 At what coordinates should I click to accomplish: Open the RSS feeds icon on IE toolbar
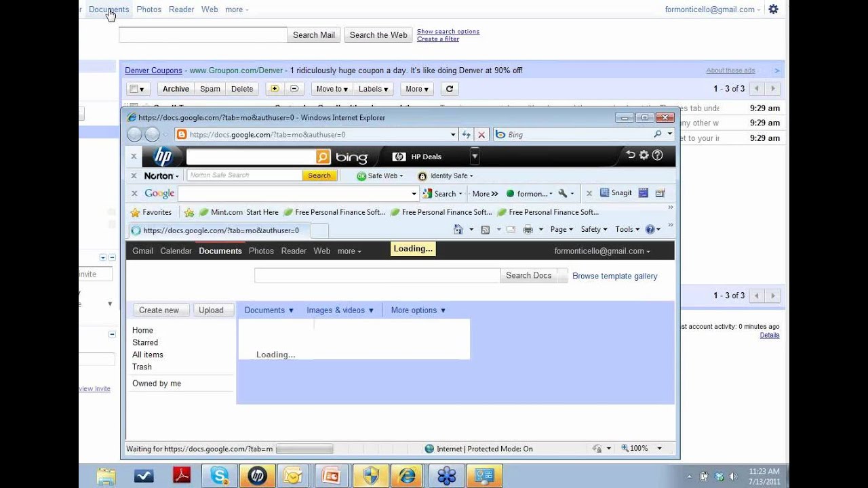click(484, 229)
